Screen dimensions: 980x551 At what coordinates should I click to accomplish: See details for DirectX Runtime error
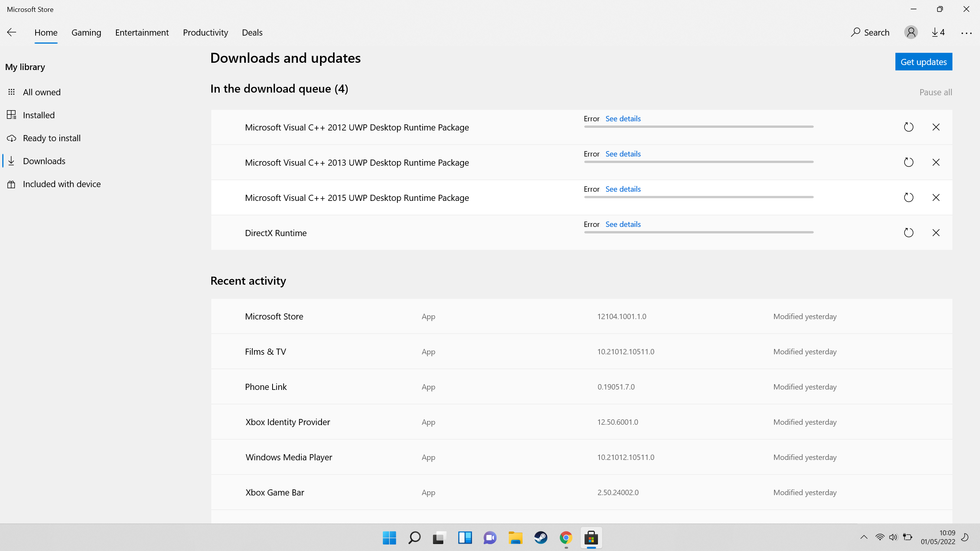[623, 224]
